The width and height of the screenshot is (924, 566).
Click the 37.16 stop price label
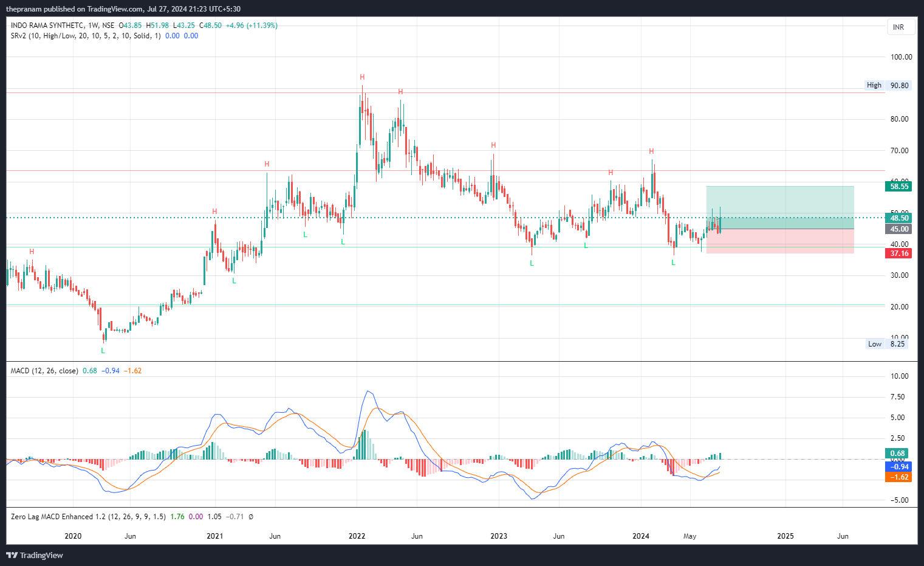click(x=899, y=254)
